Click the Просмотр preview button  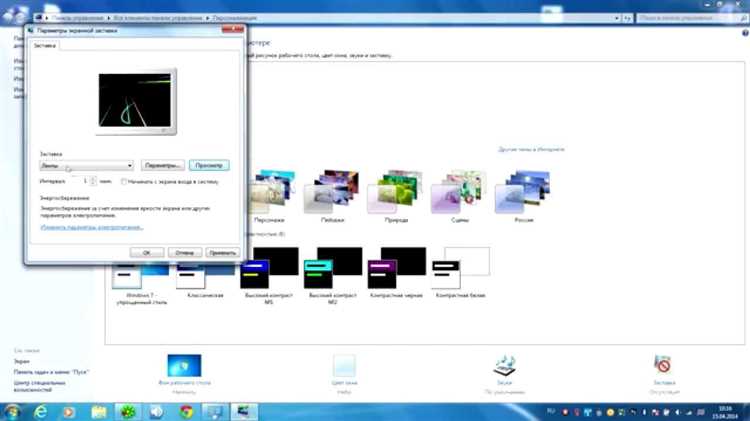pyautogui.click(x=209, y=166)
